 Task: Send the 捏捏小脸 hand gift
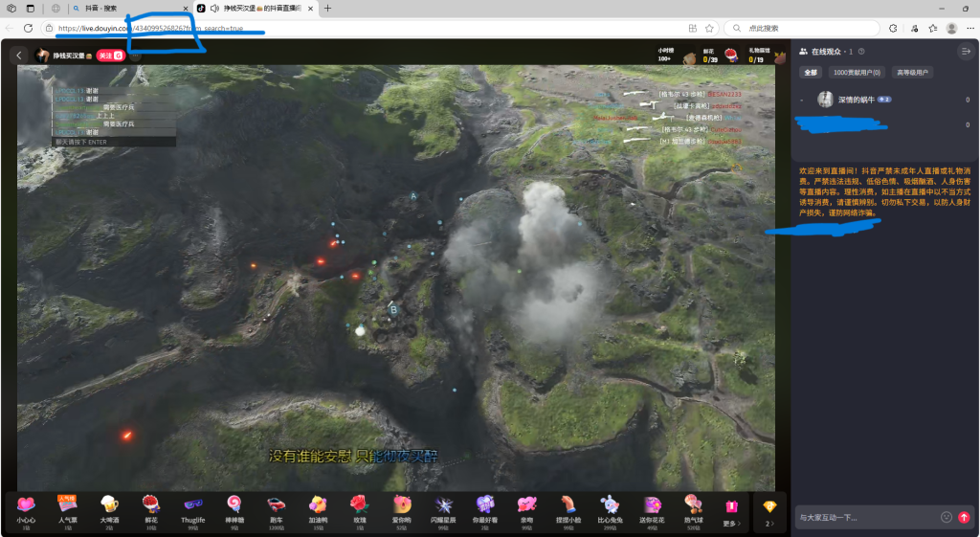(x=568, y=511)
